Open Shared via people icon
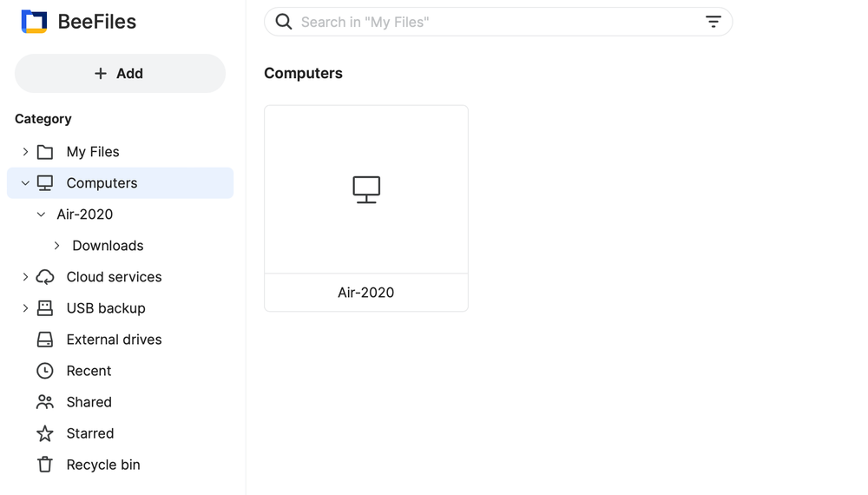The height and width of the screenshot is (495, 868). (45, 402)
